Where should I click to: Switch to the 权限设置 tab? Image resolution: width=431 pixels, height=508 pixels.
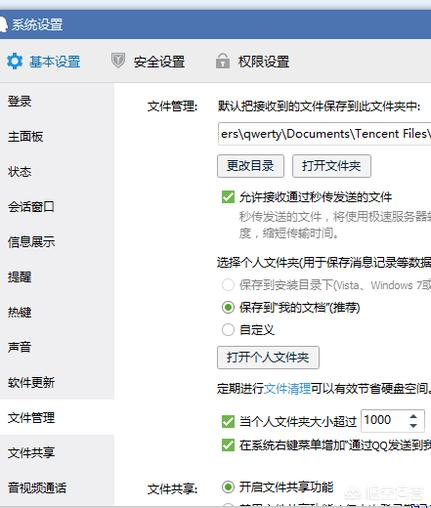coord(264,62)
